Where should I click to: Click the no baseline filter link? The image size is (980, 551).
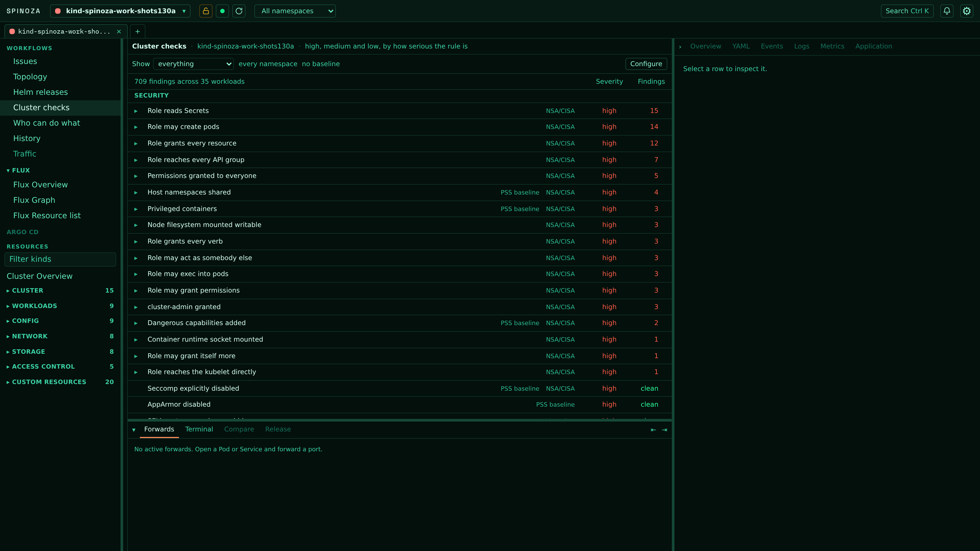pyautogui.click(x=321, y=64)
